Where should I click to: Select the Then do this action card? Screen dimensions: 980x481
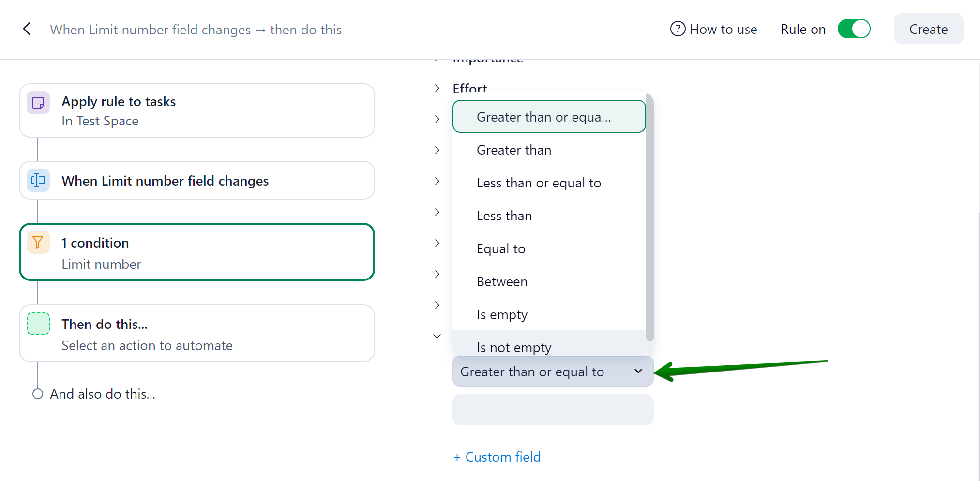coord(196,333)
